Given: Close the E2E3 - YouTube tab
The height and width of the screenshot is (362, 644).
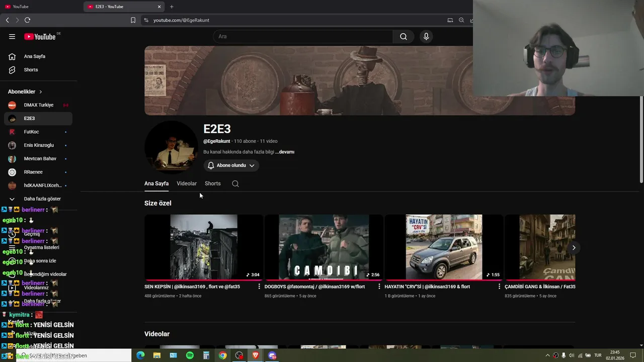Looking at the screenshot, I should 159,7.
